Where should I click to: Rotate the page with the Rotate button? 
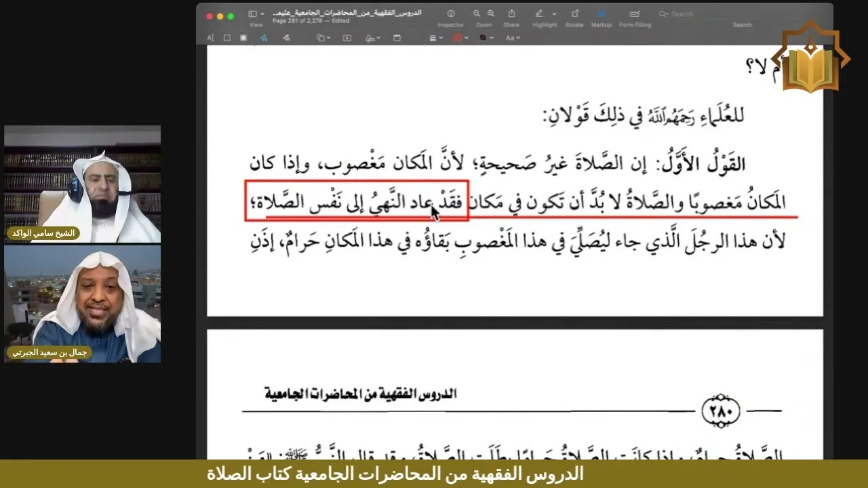tap(574, 14)
